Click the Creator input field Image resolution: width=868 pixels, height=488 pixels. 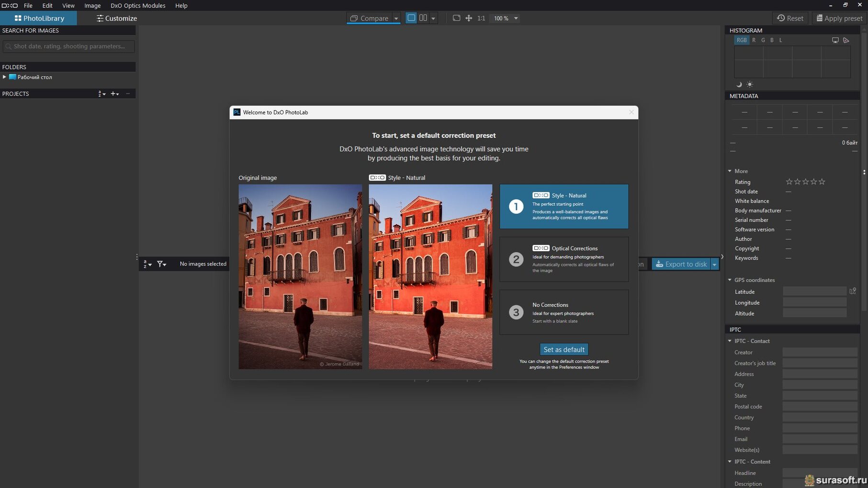coord(820,352)
